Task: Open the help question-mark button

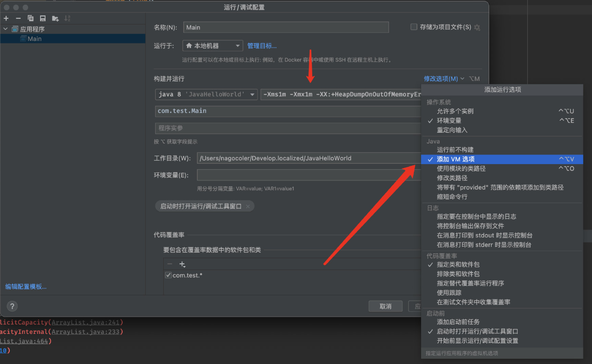Action: click(12, 306)
